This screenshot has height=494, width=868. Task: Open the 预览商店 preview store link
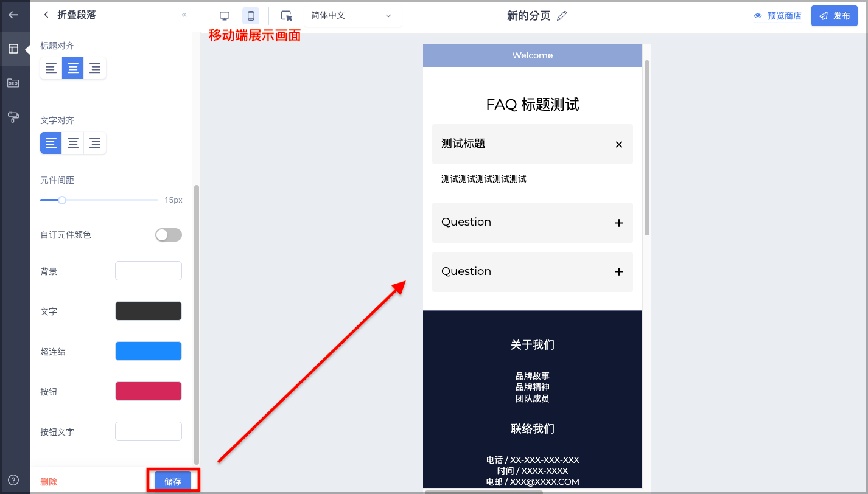click(778, 16)
